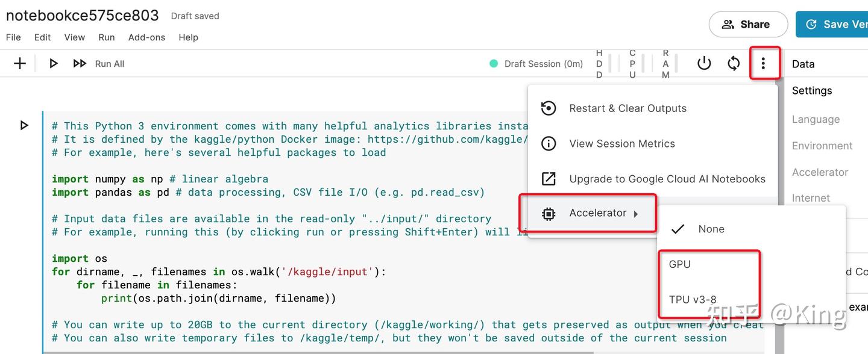
Task: Click the add cell plus icon
Action: (x=20, y=63)
